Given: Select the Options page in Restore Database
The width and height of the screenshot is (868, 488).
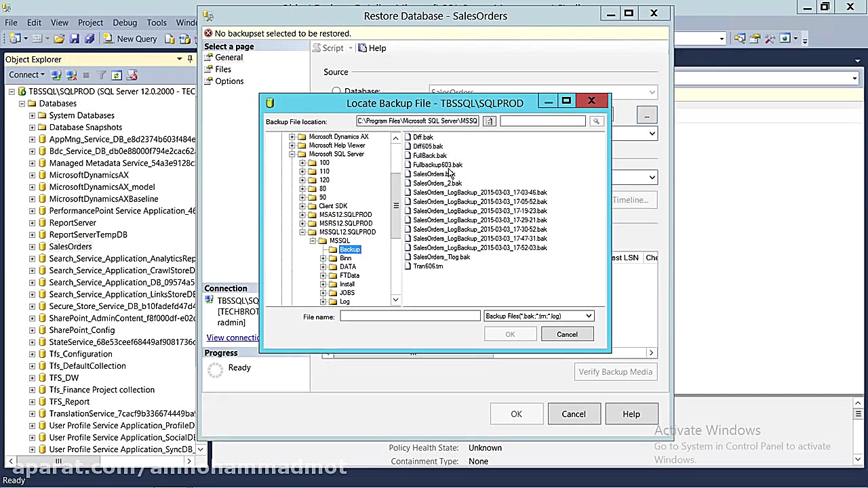Looking at the screenshot, I should (229, 81).
